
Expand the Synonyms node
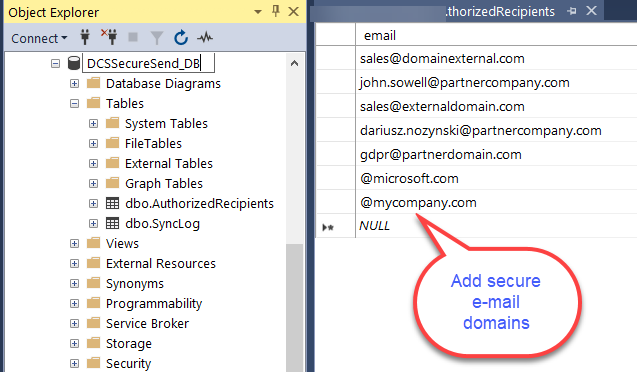pyautogui.click(x=74, y=283)
